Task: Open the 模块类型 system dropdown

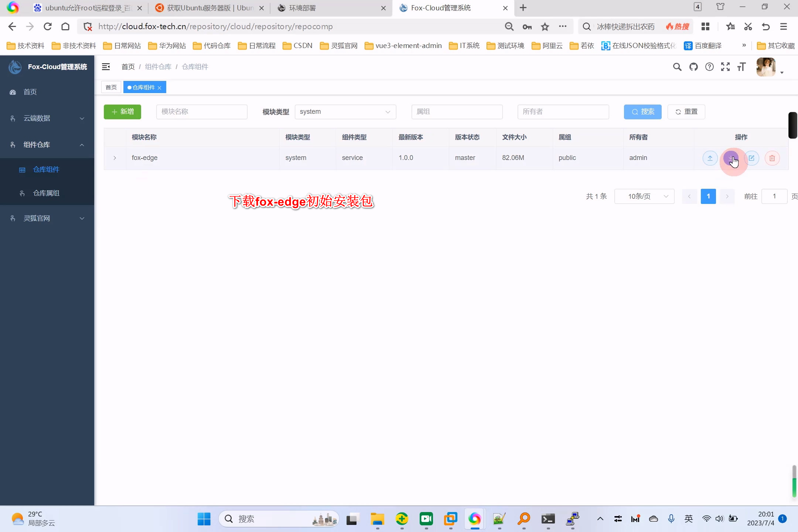Action: point(345,112)
